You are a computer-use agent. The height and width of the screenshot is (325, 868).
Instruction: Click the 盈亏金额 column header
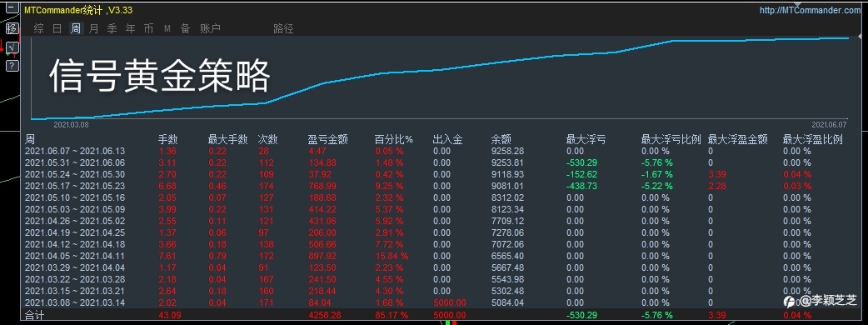327,139
